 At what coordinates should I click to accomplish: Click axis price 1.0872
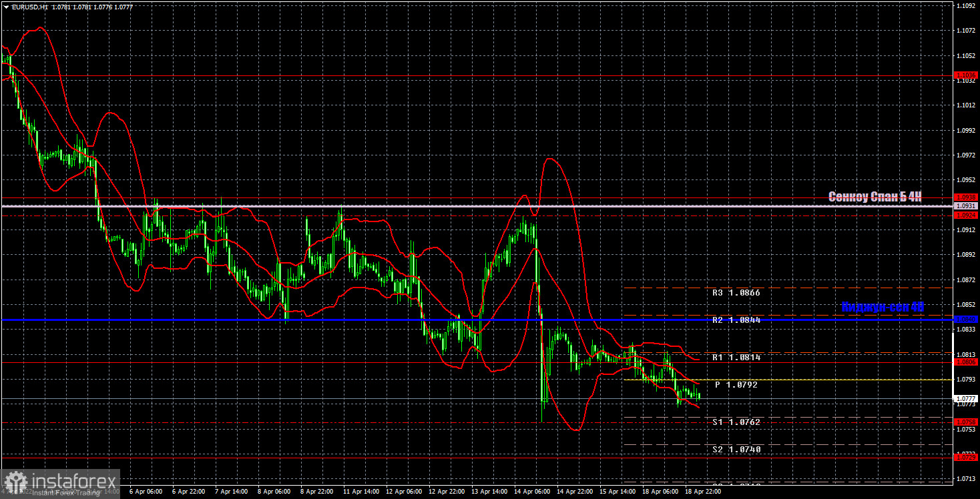pyautogui.click(x=966, y=280)
